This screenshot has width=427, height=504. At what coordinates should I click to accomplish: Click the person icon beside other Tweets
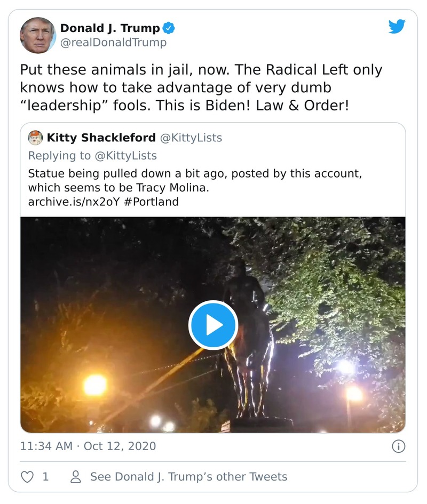pos(76,476)
